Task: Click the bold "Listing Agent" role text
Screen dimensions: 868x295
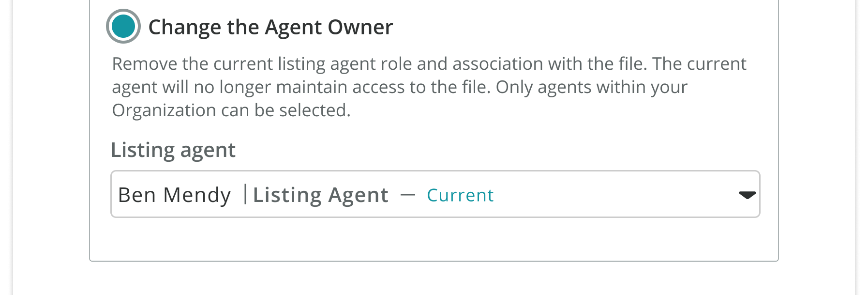Action: coord(320,195)
